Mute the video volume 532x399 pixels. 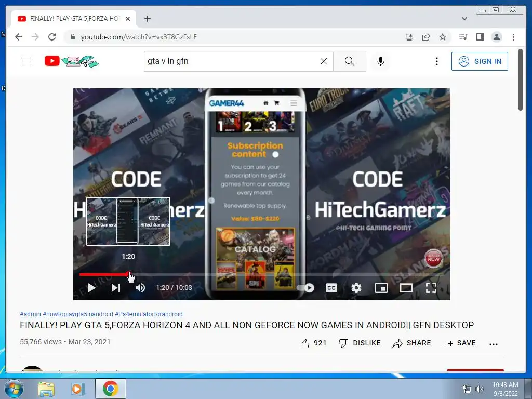pyautogui.click(x=140, y=288)
